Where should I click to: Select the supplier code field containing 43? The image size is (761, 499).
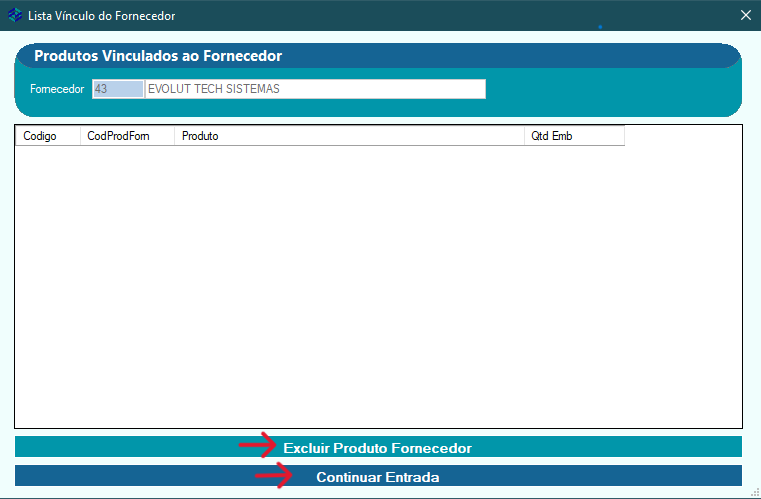[117, 89]
